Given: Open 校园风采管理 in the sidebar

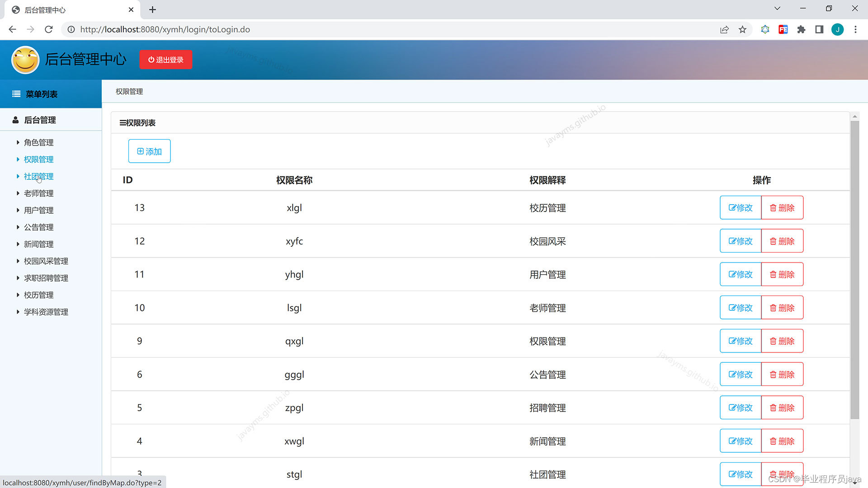Looking at the screenshot, I should click(x=46, y=261).
